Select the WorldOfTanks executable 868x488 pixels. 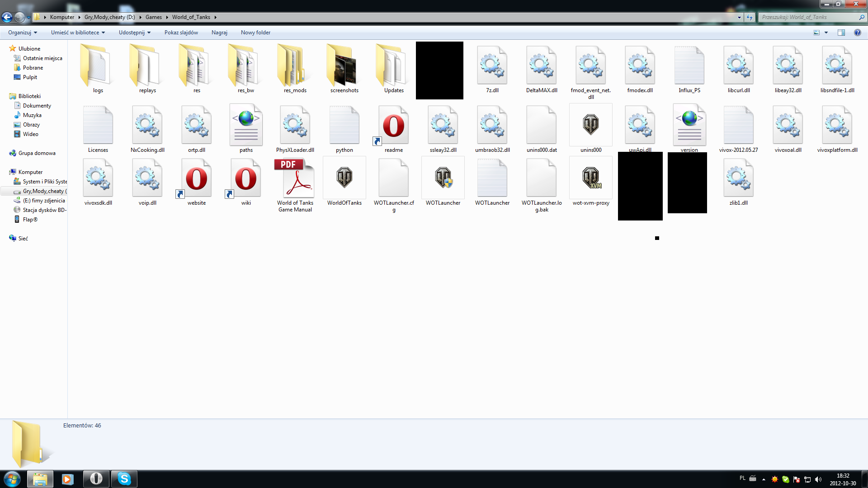344,181
